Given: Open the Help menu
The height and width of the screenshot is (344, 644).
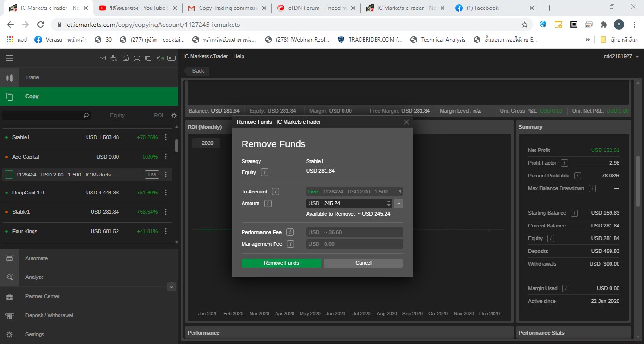Looking at the screenshot, I should click(239, 56).
